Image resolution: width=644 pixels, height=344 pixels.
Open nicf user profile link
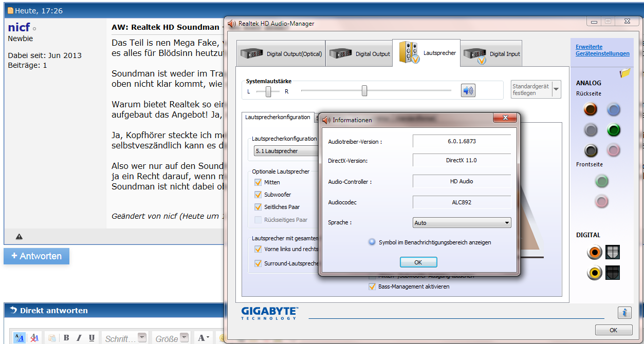(19, 27)
